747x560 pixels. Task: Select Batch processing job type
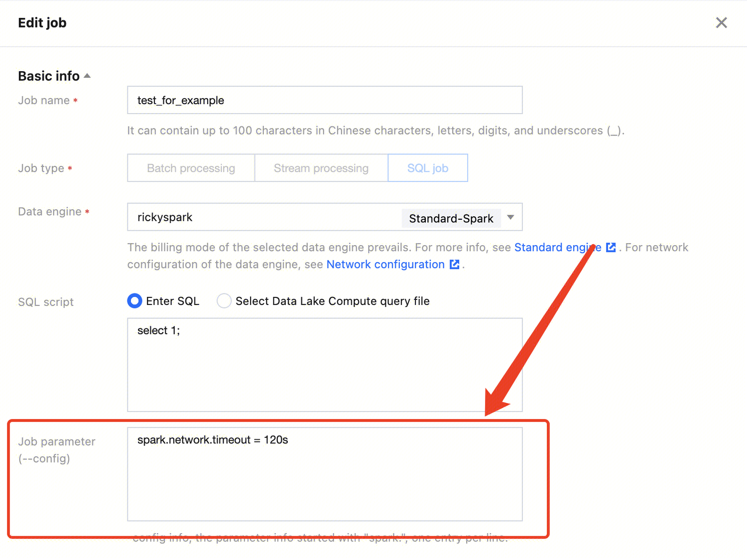(191, 168)
